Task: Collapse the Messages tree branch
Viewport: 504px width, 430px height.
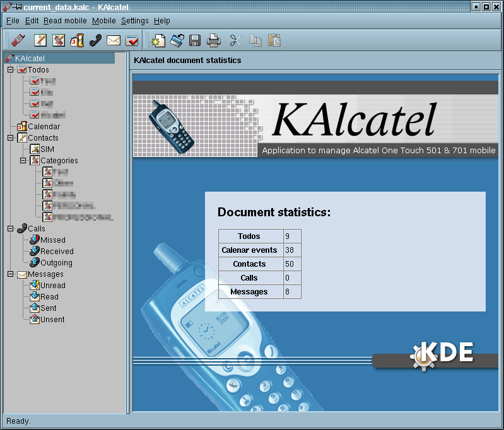Action: (11, 274)
